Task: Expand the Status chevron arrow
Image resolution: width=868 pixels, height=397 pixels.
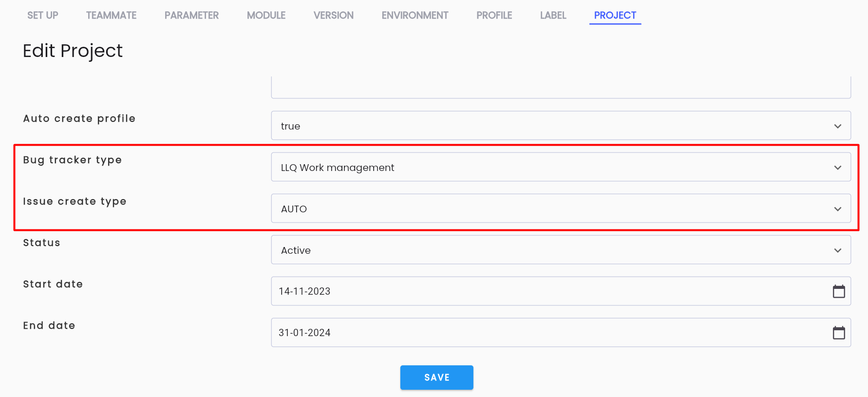Action: pyautogui.click(x=837, y=250)
